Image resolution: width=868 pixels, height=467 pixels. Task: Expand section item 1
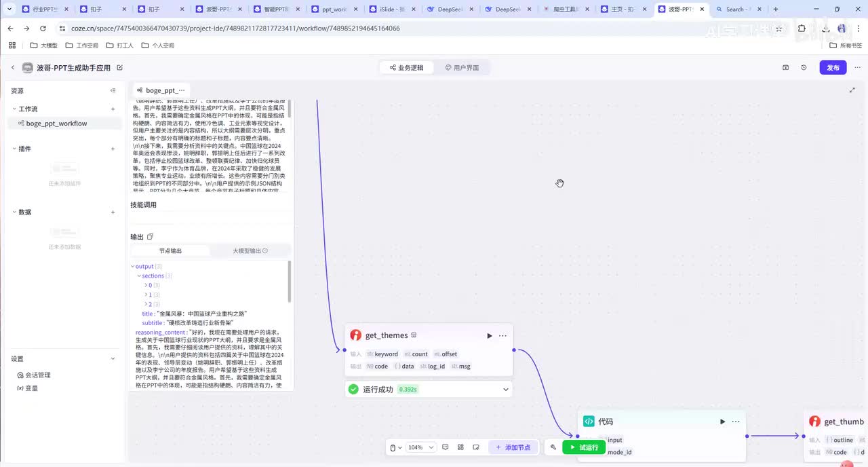(146, 295)
